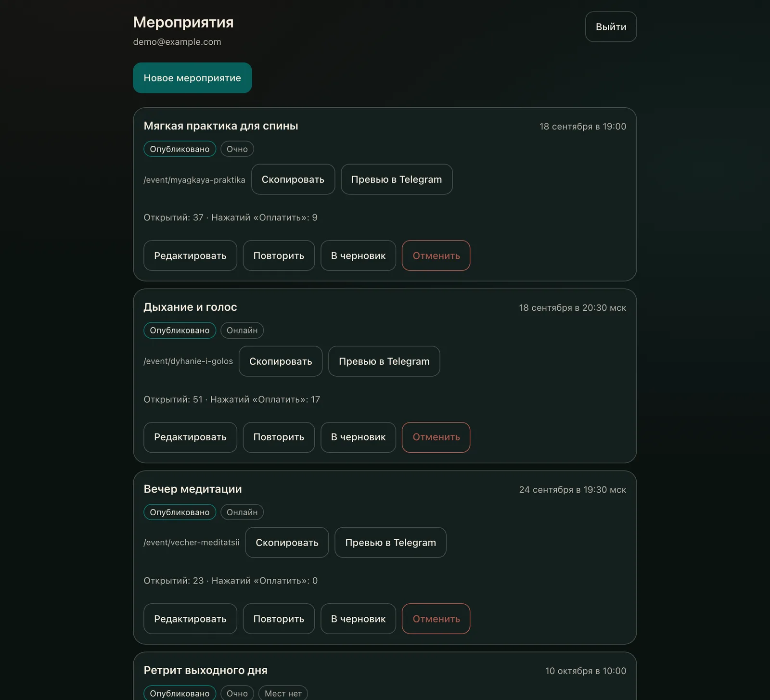Click Очно badge on Мягкая практика для спины
This screenshot has height=700, width=770.
coord(237,149)
